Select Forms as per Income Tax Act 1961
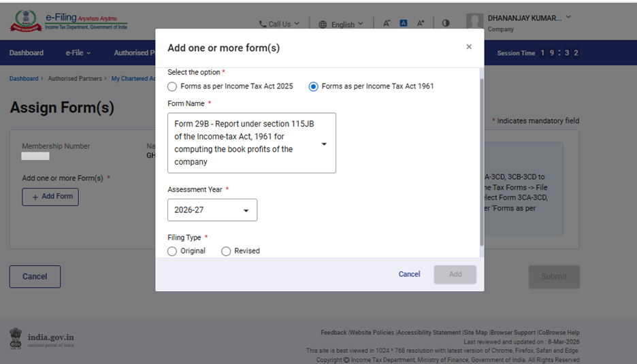637x364 pixels. point(314,86)
